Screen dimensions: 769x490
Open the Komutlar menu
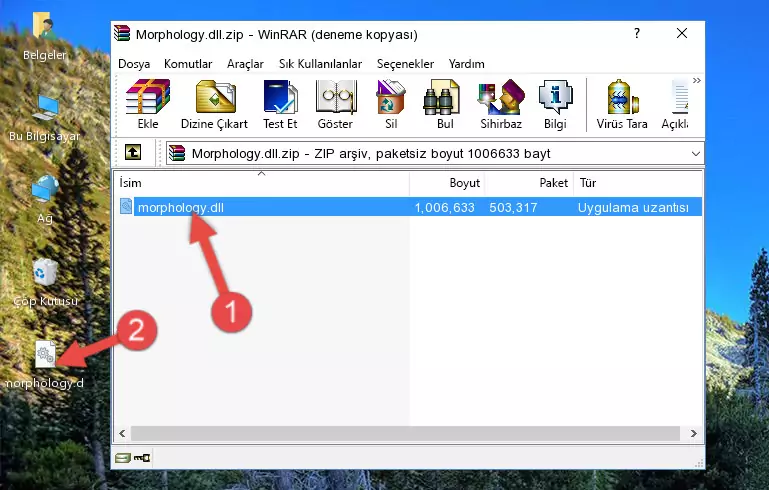tap(188, 64)
